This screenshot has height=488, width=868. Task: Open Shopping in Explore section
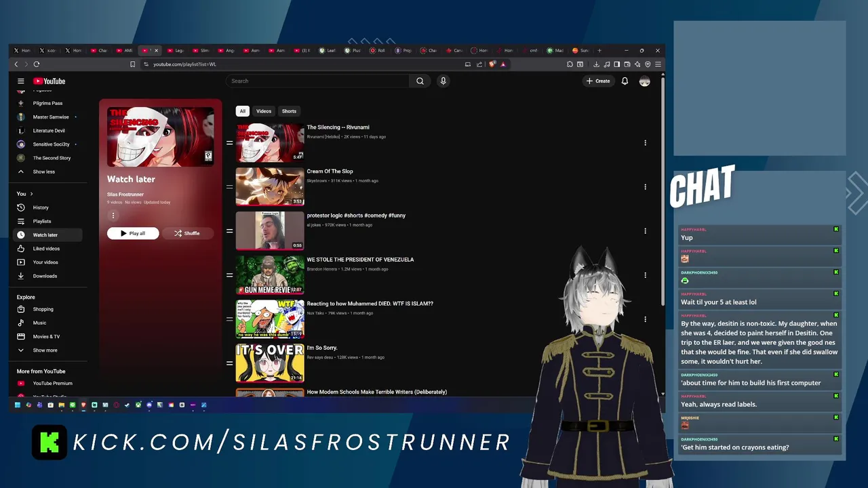pyautogui.click(x=47, y=309)
